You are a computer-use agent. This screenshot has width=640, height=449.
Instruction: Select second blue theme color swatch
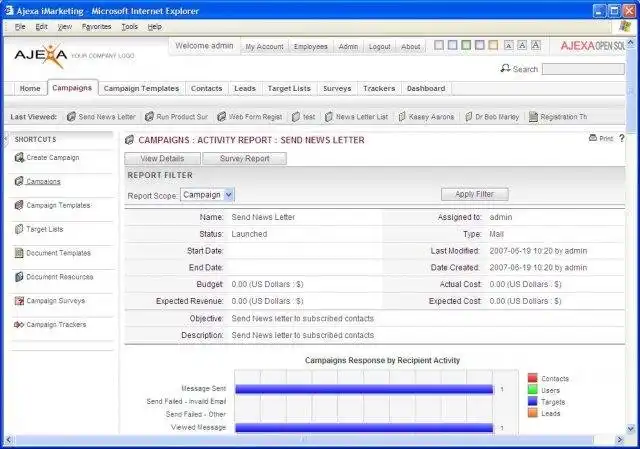coord(452,45)
